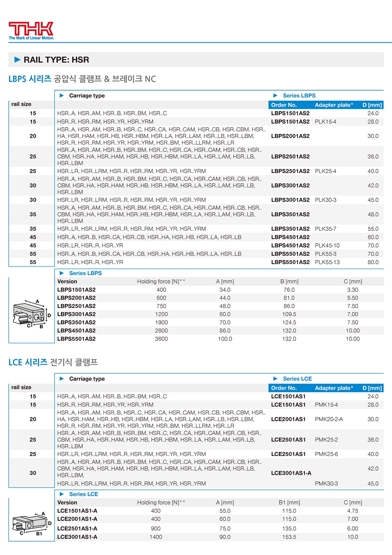This screenshot has width=392, height=555.
Task: Click holding force value 600
Action: point(162,298)
